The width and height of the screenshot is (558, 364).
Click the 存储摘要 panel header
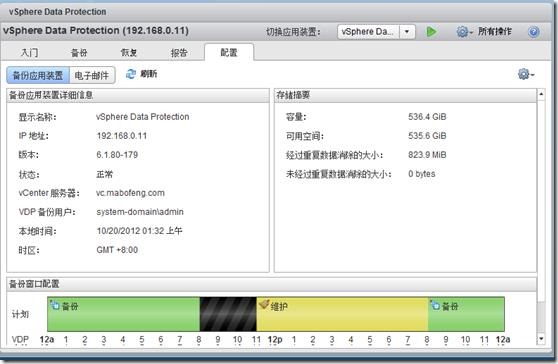click(405, 95)
